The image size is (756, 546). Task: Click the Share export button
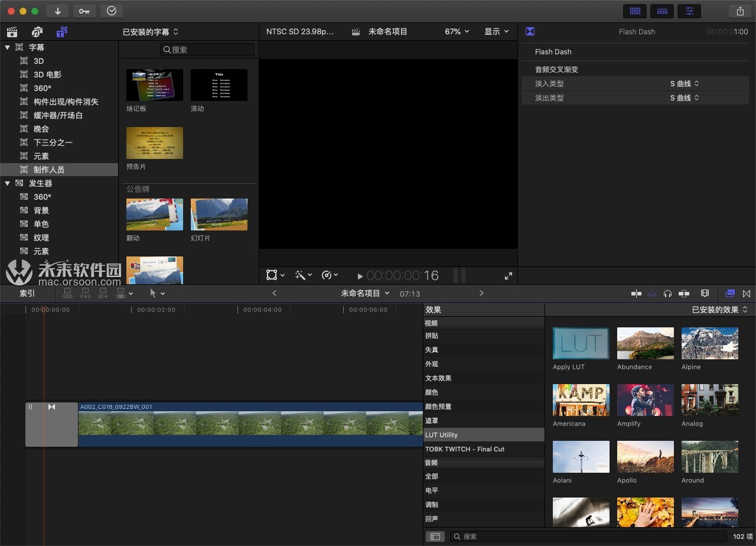tap(740, 11)
